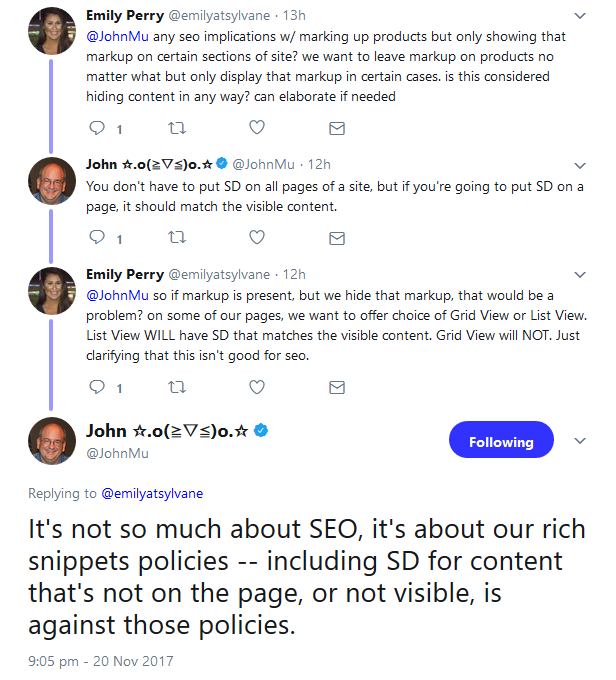Expand options for Emily's second tweet
This screenshot has width=616, height=680.
point(581,274)
